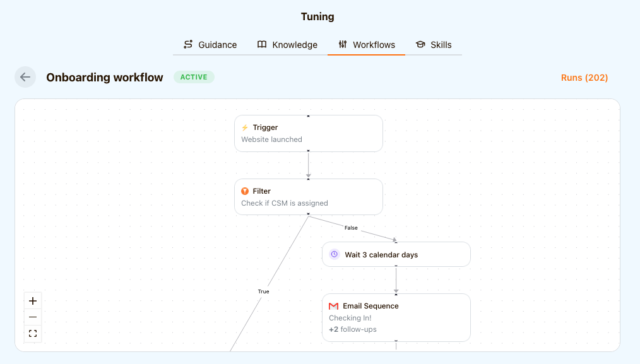Viewport: 640px width, 364px height.
Task: Click the False branch label
Action: [x=351, y=228]
